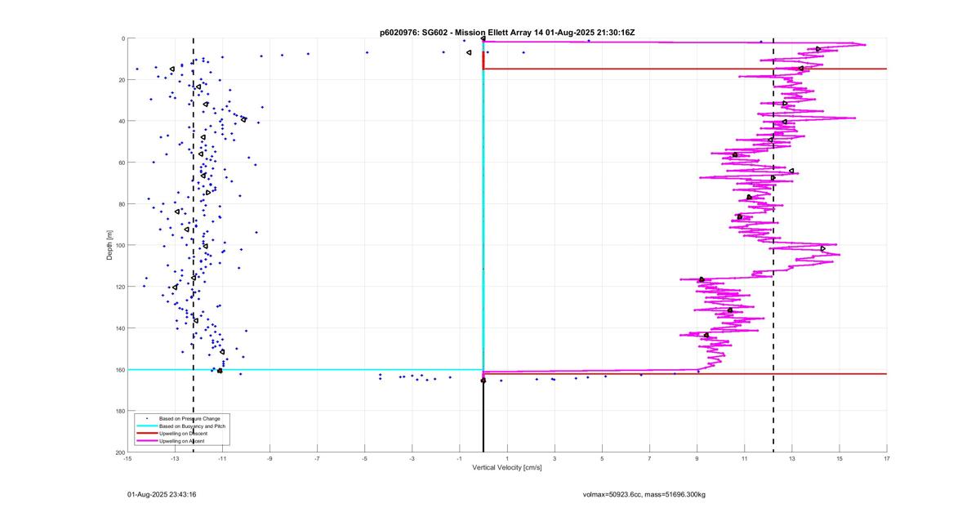Click the depth axis tick label 120
The height and width of the screenshot is (508, 980).
coord(119,287)
